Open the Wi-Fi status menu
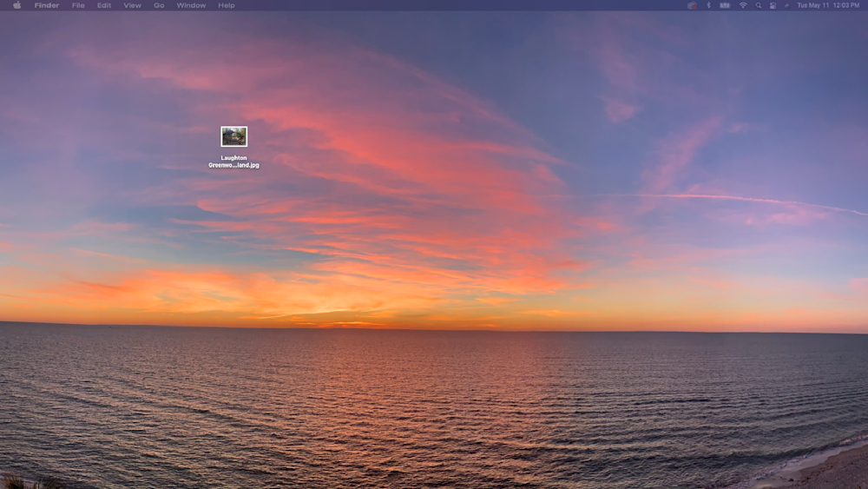Image resolution: width=868 pixels, height=489 pixels. (743, 5)
